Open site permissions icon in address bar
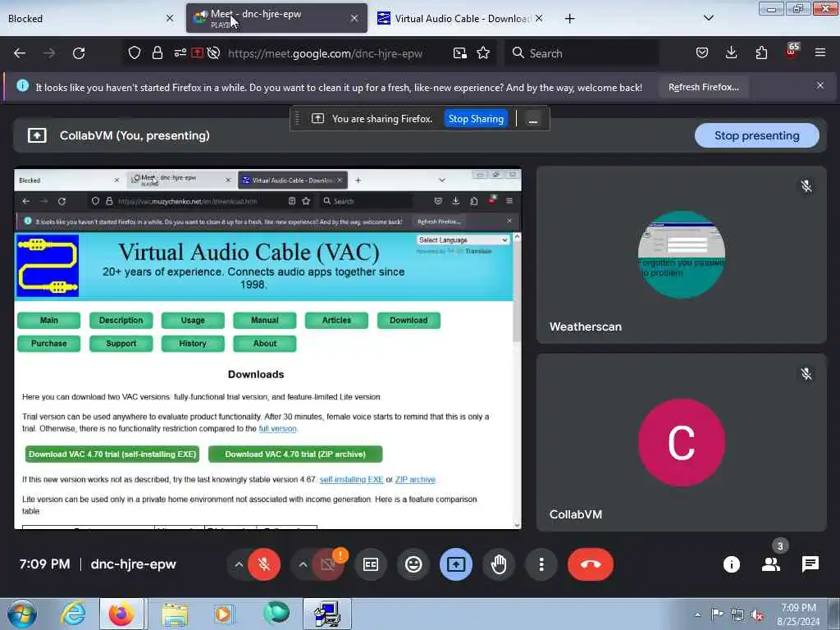This screenshot has width=840, height=630. tap(180, 53)
